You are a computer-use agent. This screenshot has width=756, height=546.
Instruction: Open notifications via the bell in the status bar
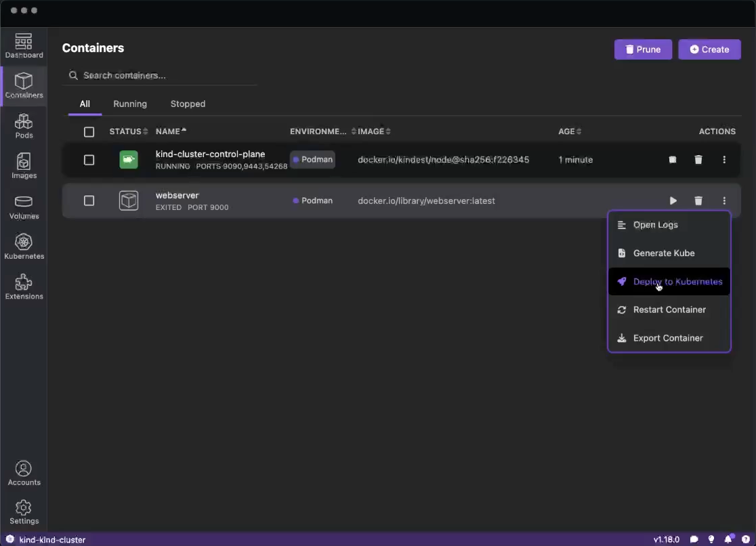728,539
